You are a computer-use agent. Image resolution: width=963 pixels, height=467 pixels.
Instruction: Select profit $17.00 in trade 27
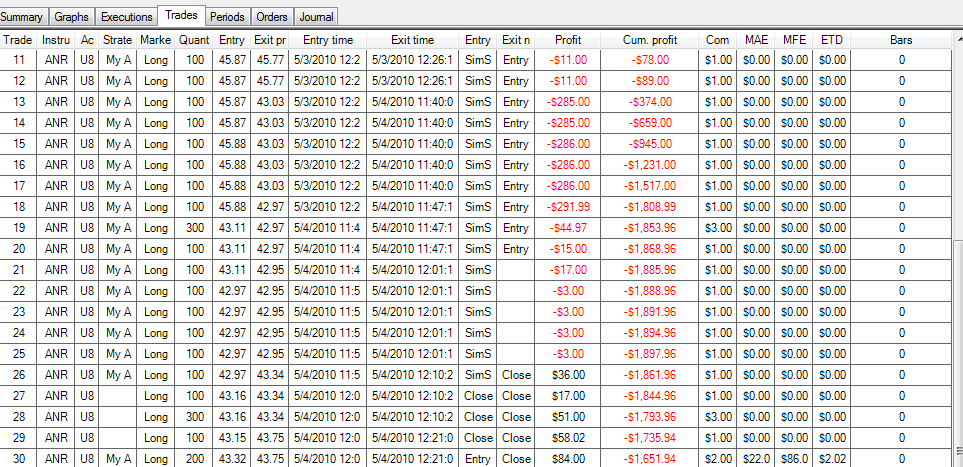coord(568,396)
